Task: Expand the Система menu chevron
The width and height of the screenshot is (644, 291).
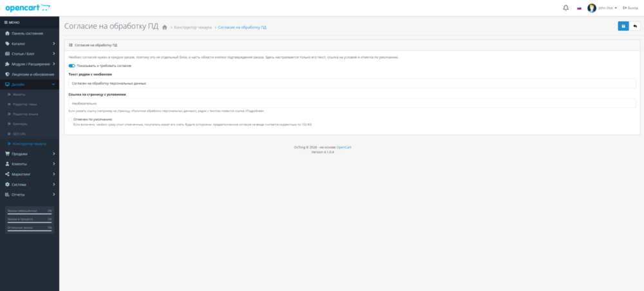Action: click(54, 184)
